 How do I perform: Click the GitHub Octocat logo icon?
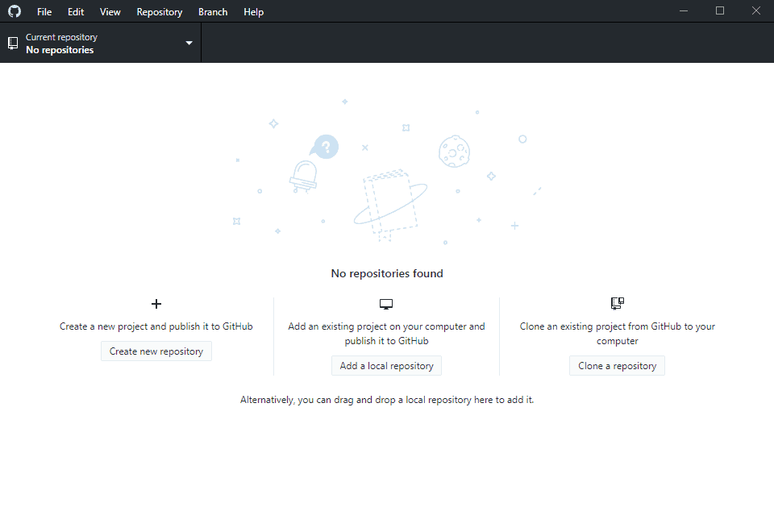14,10
